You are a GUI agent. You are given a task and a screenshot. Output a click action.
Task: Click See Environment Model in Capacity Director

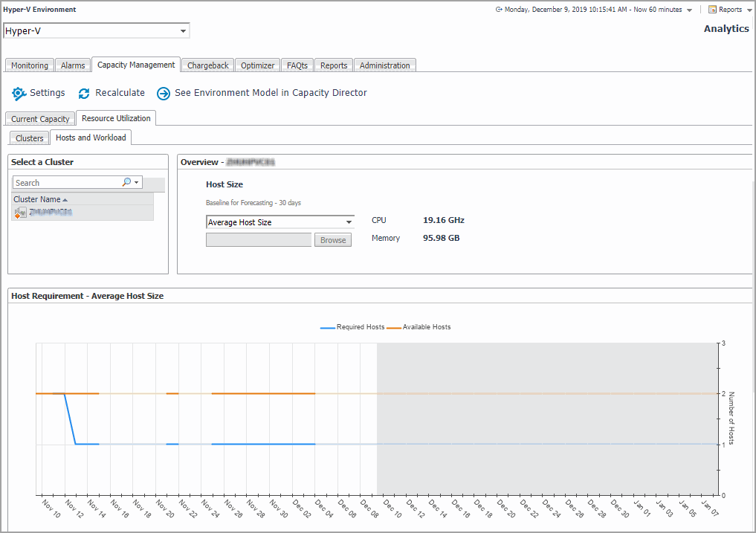(x=271, y=94)
